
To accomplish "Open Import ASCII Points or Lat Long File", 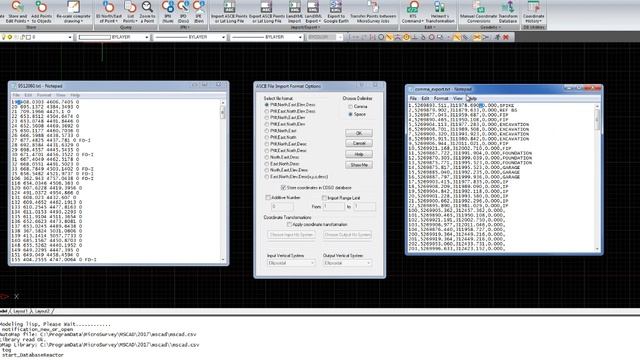I will click(x=229, y=12).
